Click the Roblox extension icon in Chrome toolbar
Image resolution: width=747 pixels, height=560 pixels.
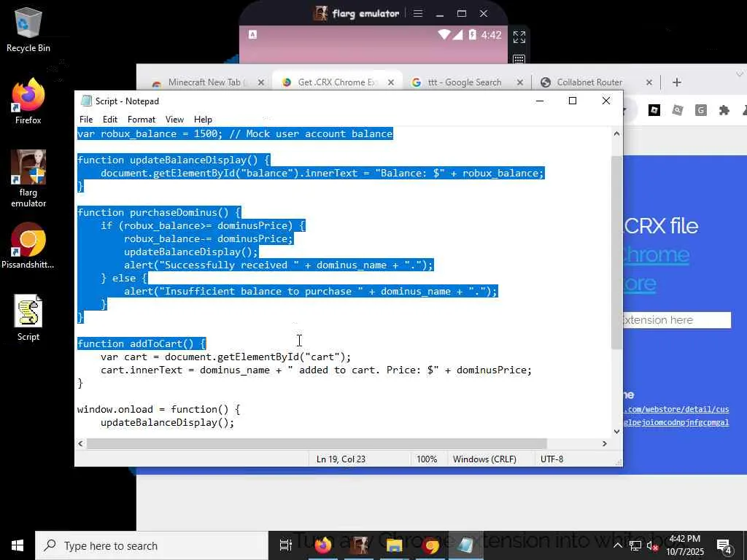point(654,111)
